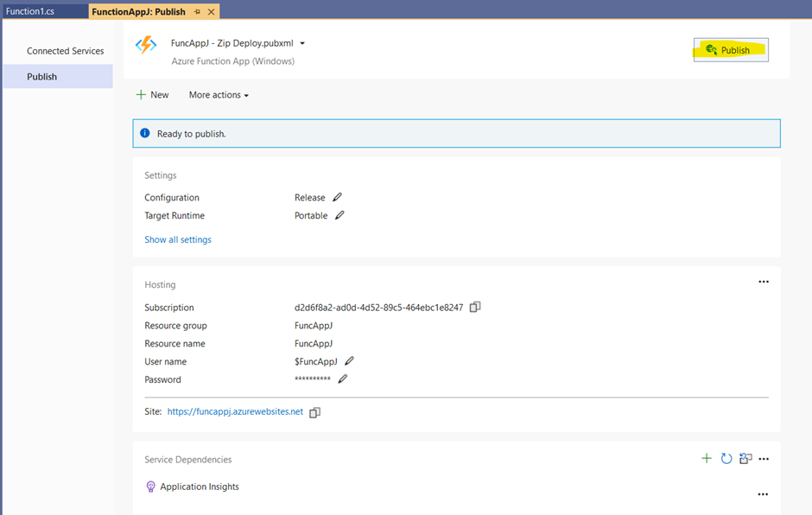812x515 pixels.
Task: Pin the FunctionAppJ Publish tab
Action: pyautogui.click(x=197, y=11)
